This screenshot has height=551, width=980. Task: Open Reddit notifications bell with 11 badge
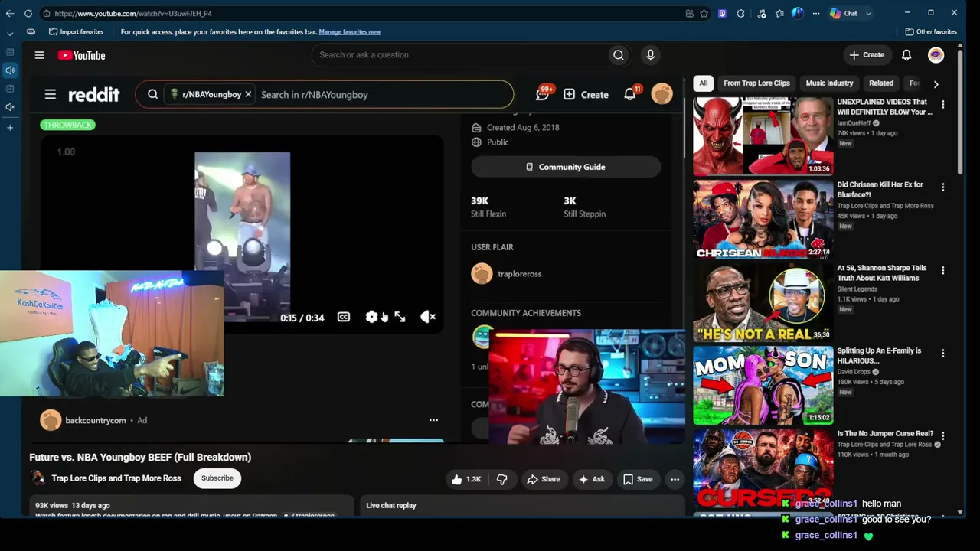pyautogui.click(x=630, y=94)
